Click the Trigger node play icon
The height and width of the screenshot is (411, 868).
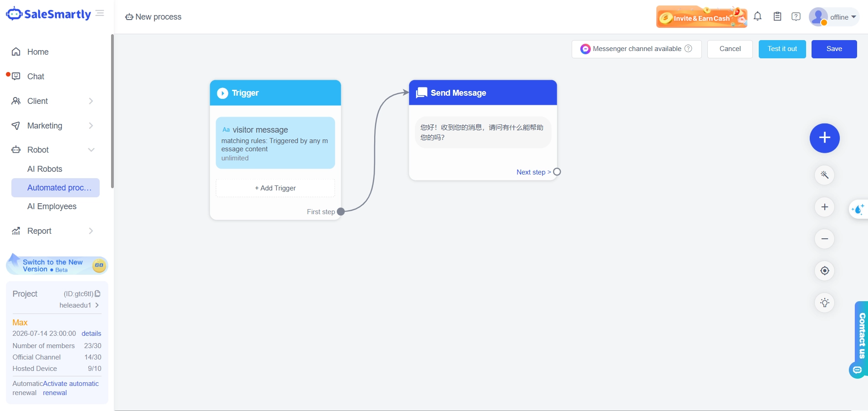(223, 93)
